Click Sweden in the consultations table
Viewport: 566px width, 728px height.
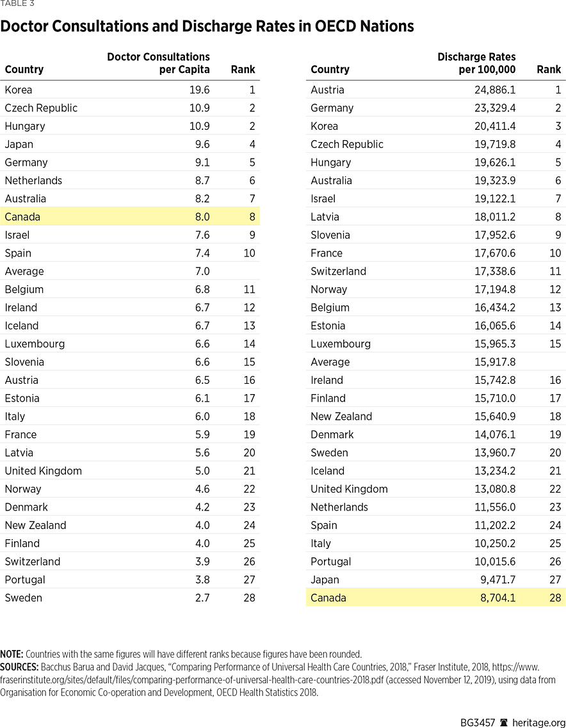(23, 598)
